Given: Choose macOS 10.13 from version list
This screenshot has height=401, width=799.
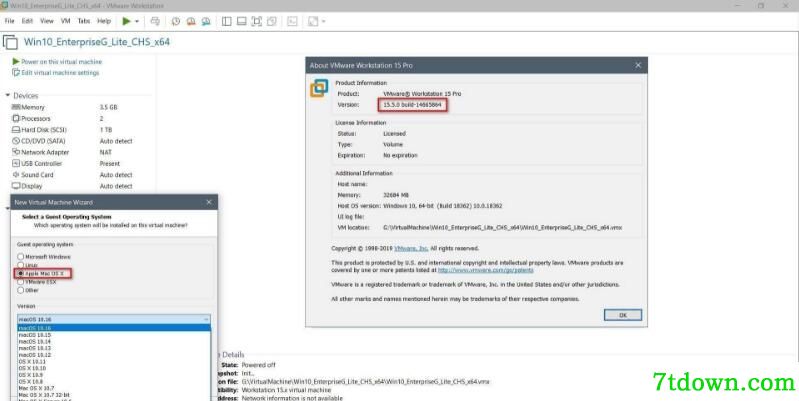Looking at the screenshot, I should (x=114, y=348).
